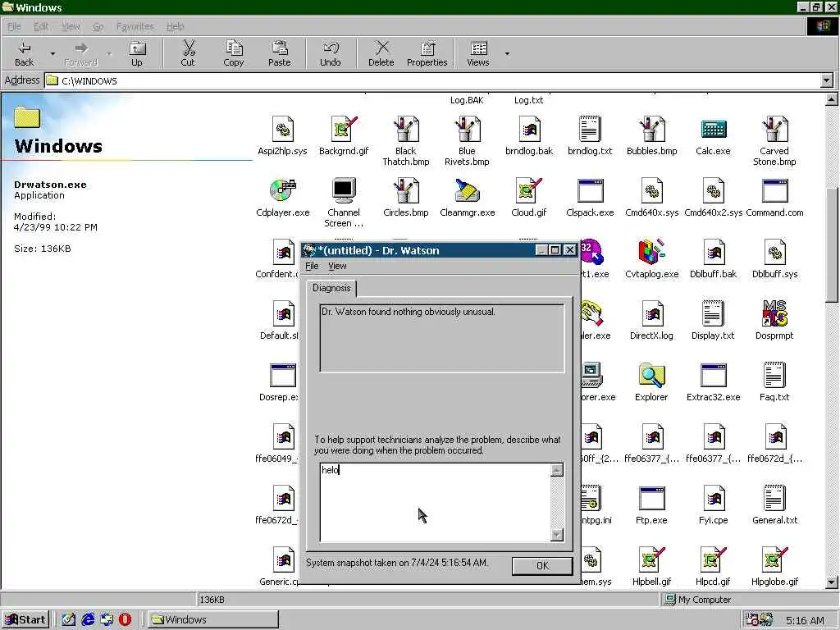The width and height of the screenshot is (840, 630).
Task: Launch Opera from Quick Launch
Action: tap(125, 620)
